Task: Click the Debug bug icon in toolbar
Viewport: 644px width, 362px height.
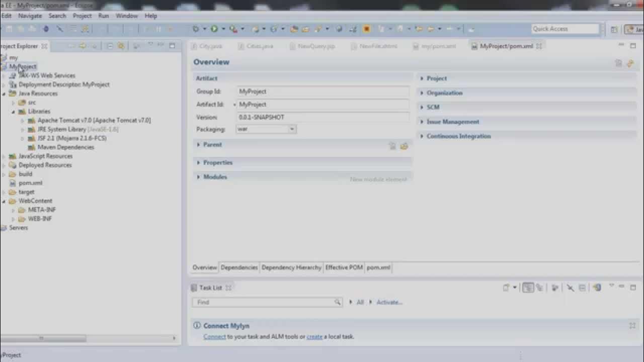Action: click(196, 29)
